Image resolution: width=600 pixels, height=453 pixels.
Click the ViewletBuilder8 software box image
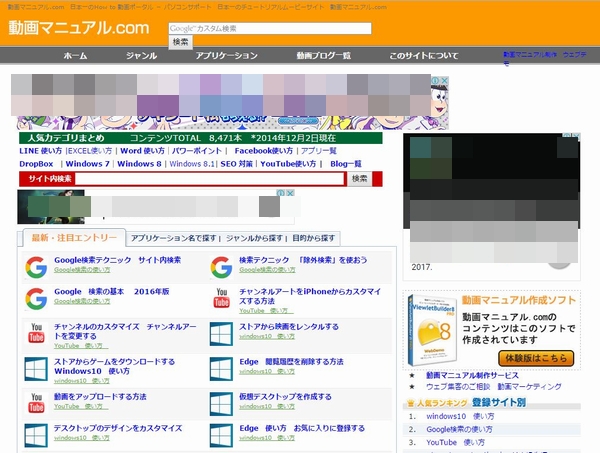pos(433,330)
